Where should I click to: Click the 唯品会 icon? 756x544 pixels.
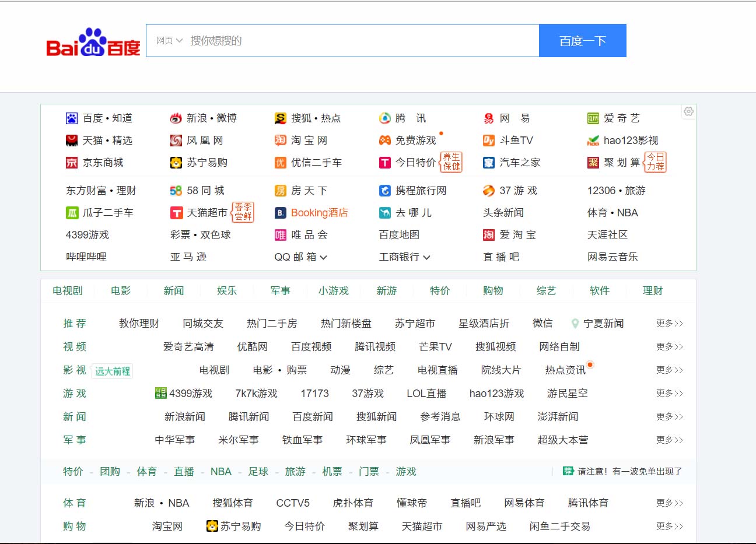[x=281, y=235]
